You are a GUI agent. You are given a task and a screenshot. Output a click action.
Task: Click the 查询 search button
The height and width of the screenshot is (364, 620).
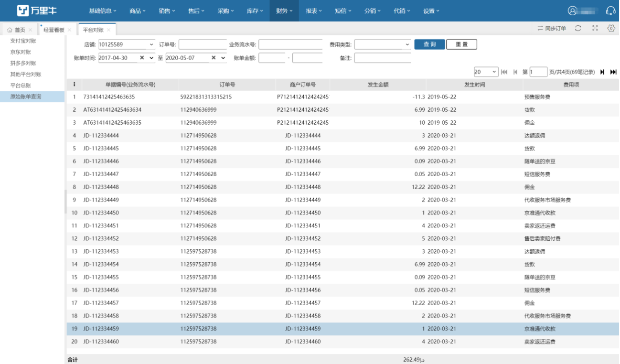tap(429, 44)
